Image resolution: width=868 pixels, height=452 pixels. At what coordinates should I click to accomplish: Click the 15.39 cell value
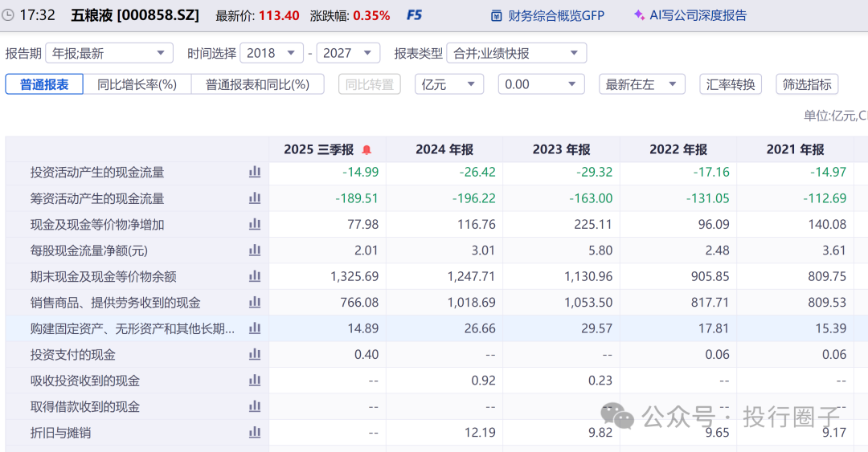[x=831, y=328]
